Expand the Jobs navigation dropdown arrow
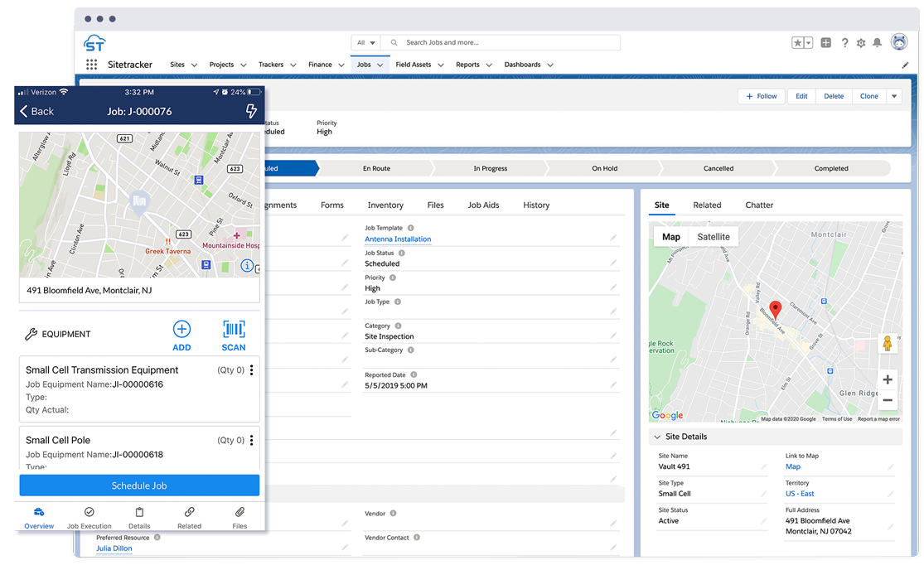This screenshot has height=565, width=924. [x=380, y=65]
